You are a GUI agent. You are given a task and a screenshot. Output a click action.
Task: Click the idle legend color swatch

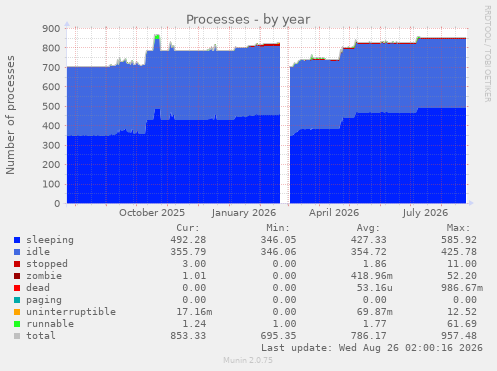[17, 252]
